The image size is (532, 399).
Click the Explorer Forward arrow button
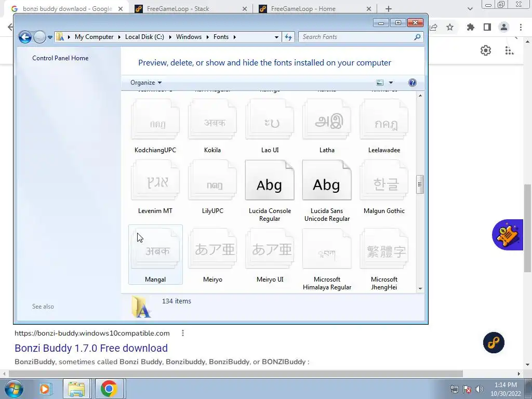[x=39, y=37]
